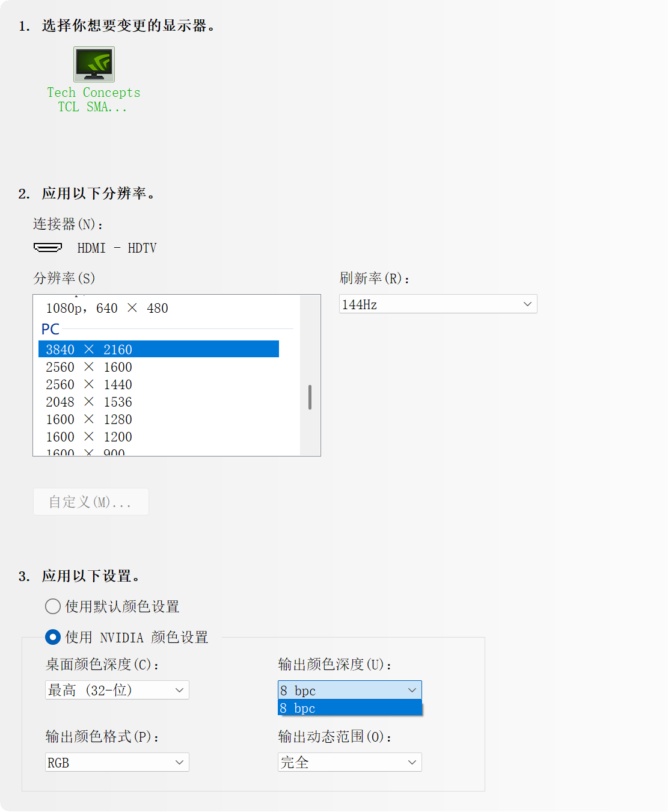668x812 pixels.
Task: Click the HDMI connector icon
Action: point(49,247)
